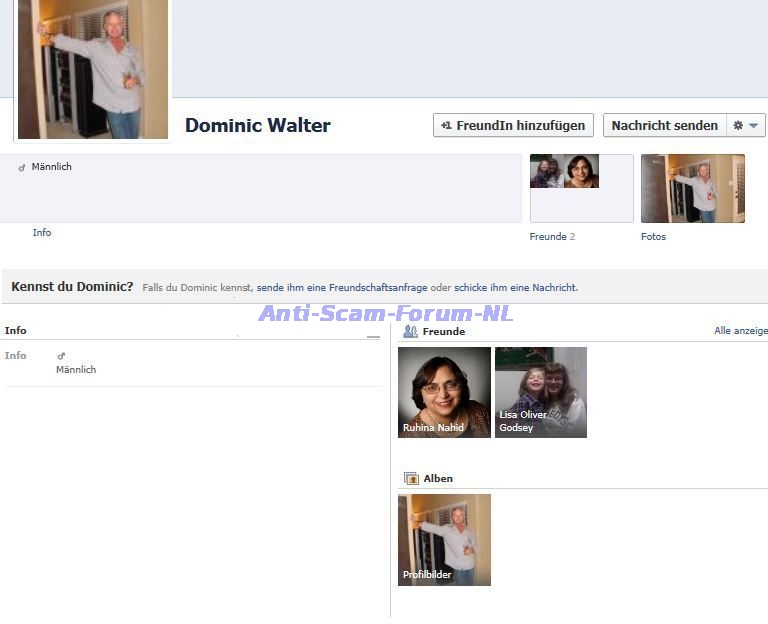768x624 pixels.
Task: Click the Freunde section header icon
Action: [410, 331]
